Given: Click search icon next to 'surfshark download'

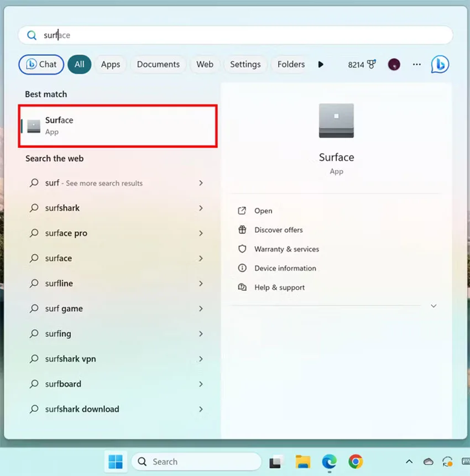Looking at the screenshot, I should pos(34,409).
